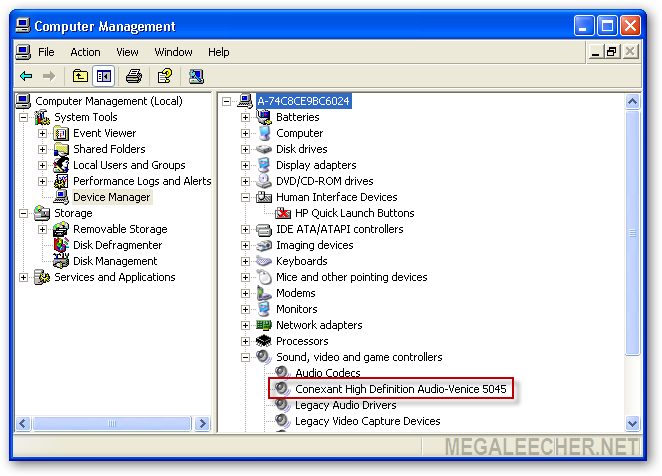Click the Back arrow toolbar icon

[x=26, y=76]
